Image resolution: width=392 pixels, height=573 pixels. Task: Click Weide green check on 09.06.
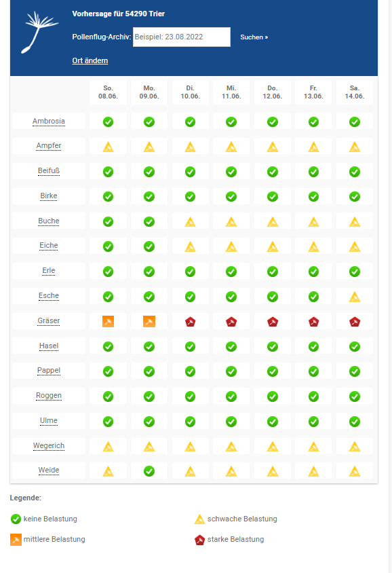tap(149, 471)
